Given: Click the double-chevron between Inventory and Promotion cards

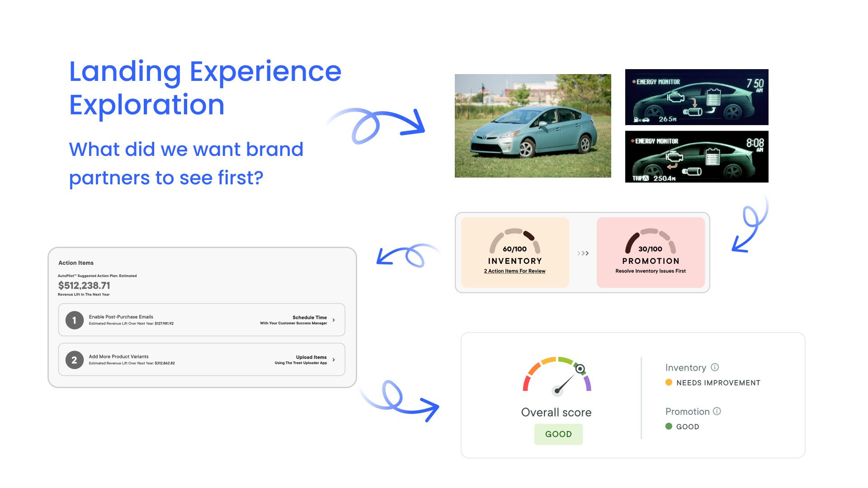Looking at the screenshot, I should click(x=583, y=253).
